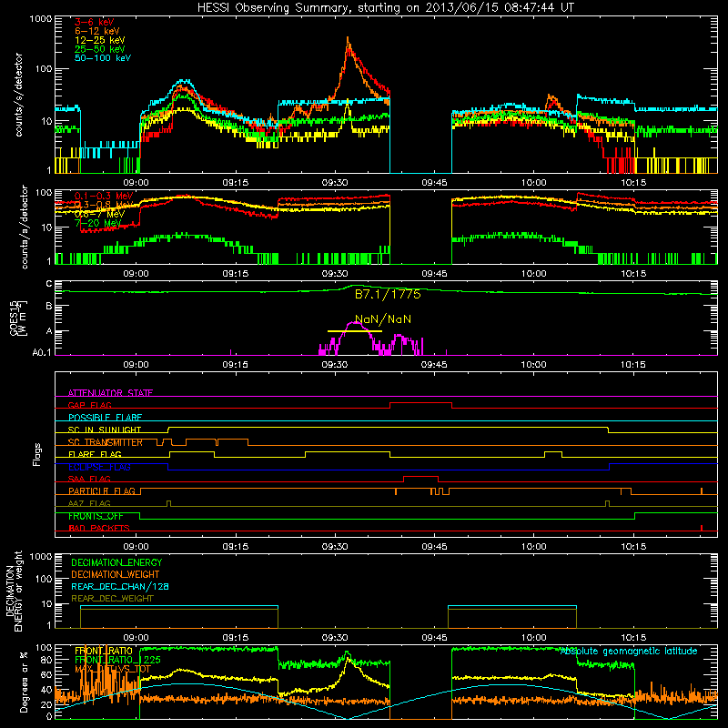
Task: Select the 6-12 keV legend label
Action: tap(97, 31)
